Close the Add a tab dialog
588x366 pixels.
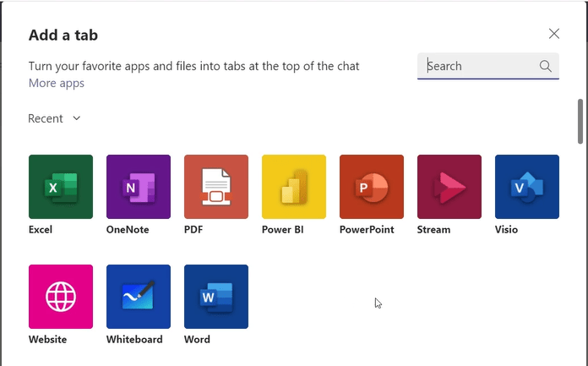[554, 34]
